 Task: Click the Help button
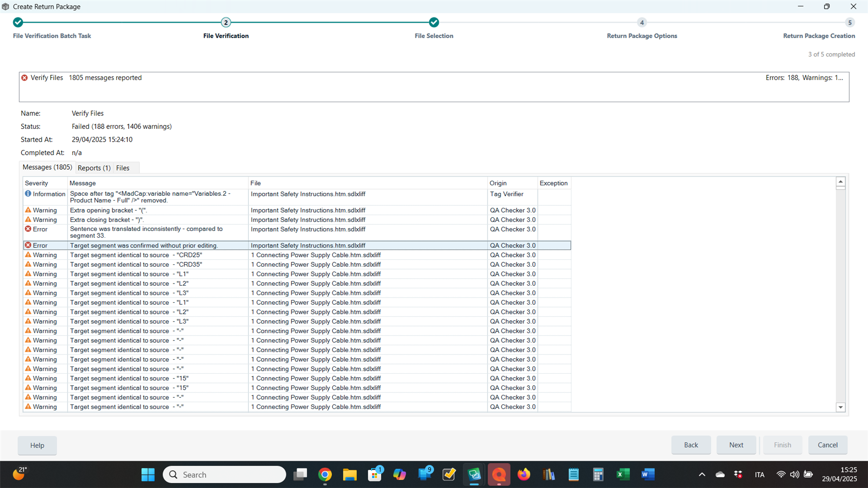37,445
